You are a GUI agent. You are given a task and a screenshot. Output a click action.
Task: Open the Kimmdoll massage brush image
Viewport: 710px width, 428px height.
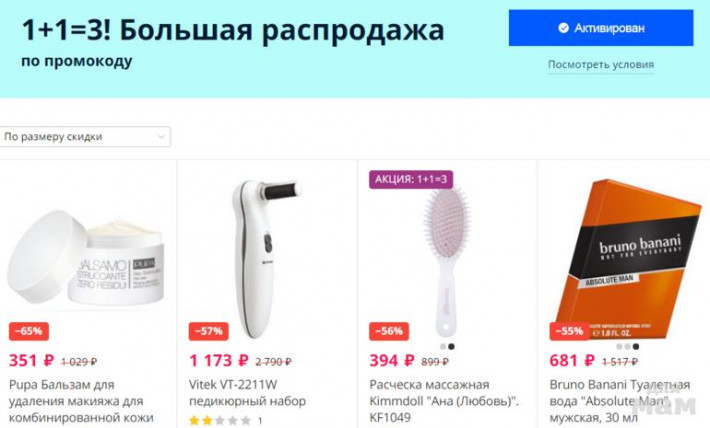446,261
